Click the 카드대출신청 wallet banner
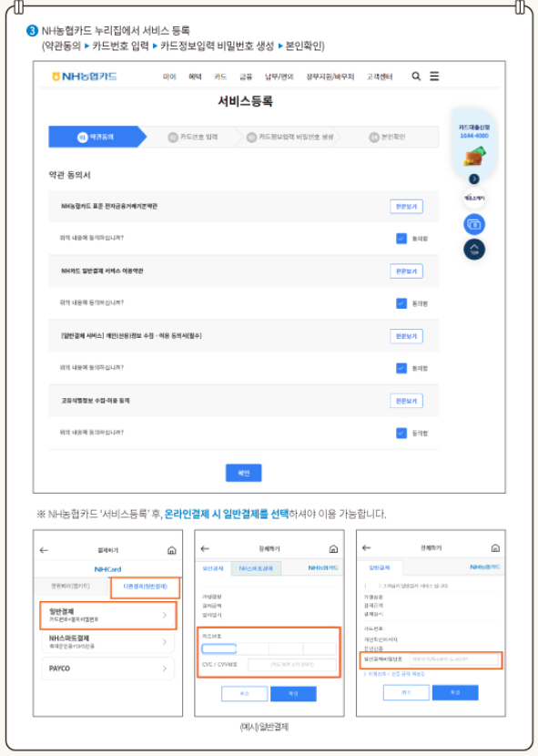The image size is (538, 756). point(474,143)
